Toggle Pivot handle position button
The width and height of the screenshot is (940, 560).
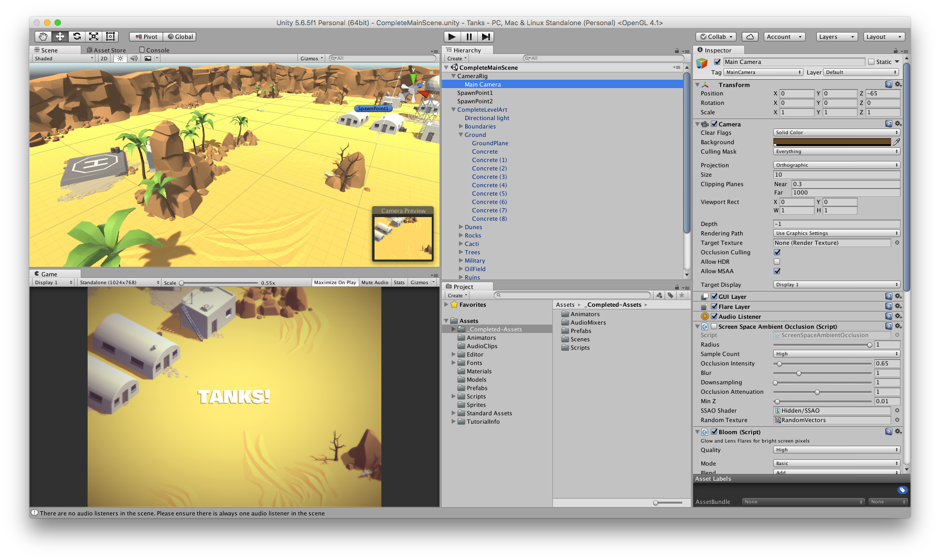(146, 37)
